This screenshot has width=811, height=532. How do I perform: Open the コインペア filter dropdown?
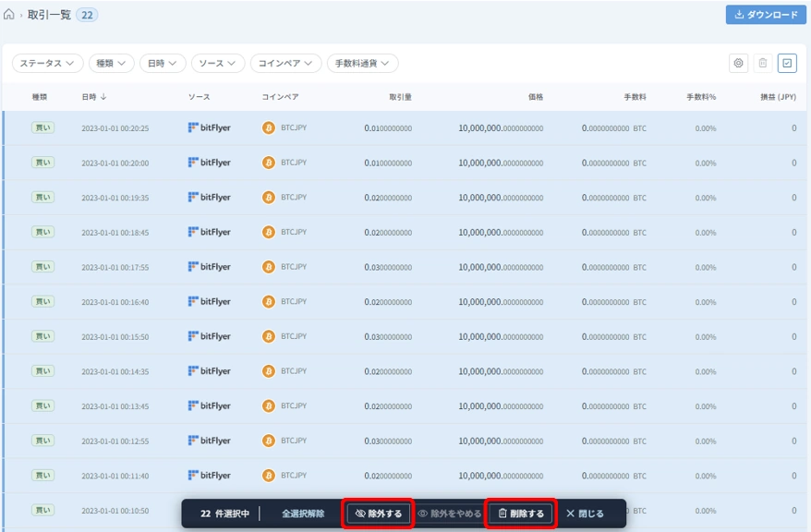[285, 63]
